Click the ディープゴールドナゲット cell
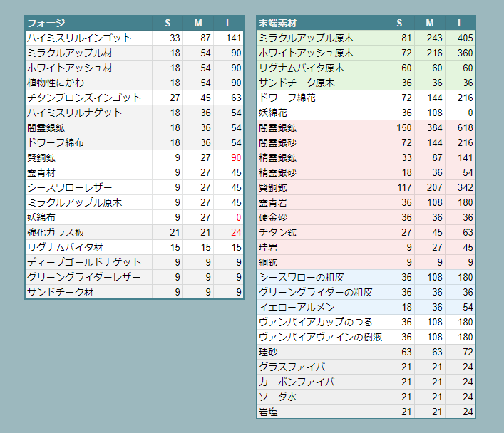 pos(88,262)
